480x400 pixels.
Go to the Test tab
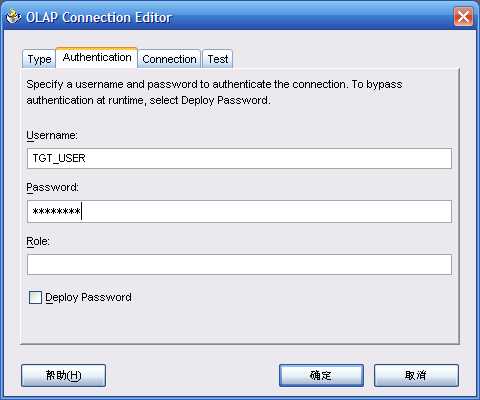point(218,59)
